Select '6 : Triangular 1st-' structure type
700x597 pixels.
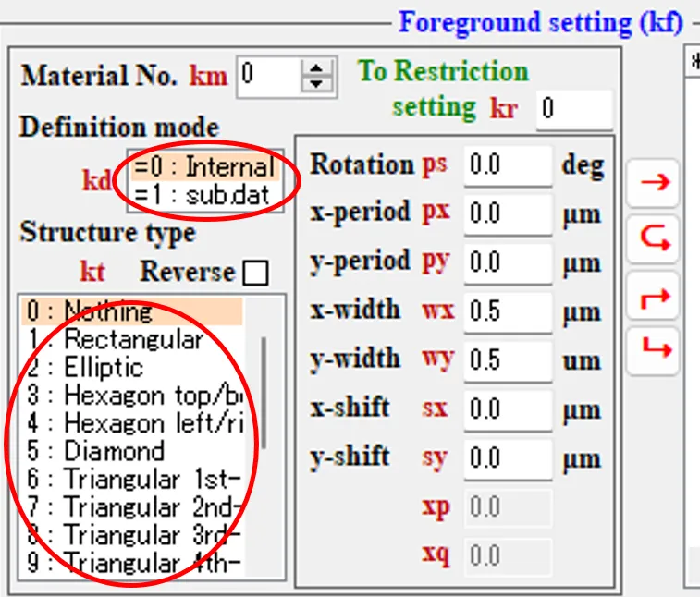131,479
